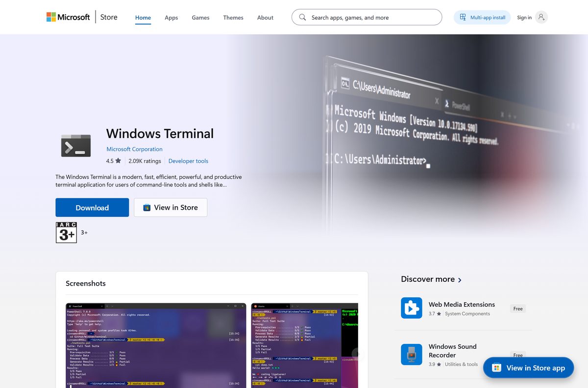Open the Windows Sound Recorder title
Viewport: 588px width, 388px height.
pyautogui.click(x=453, y=351)
